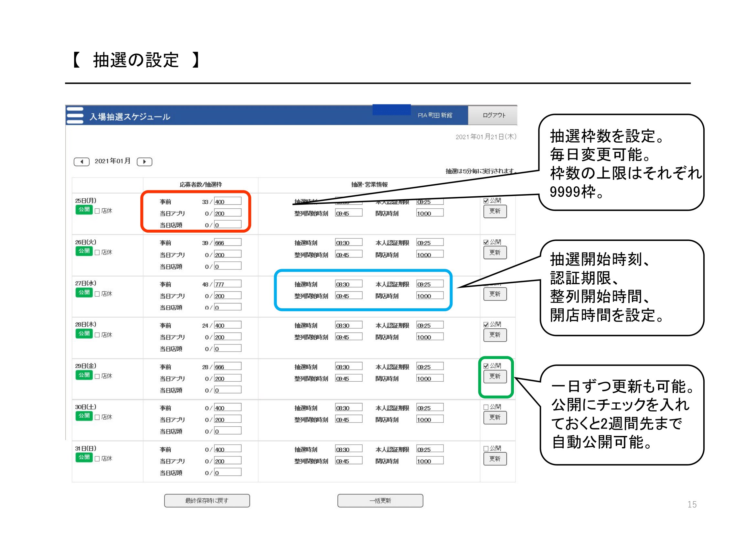Toggle 店休 checkbox for 30日(土)
This screenshot has height=535, width=756.
(x=97, y=417)
